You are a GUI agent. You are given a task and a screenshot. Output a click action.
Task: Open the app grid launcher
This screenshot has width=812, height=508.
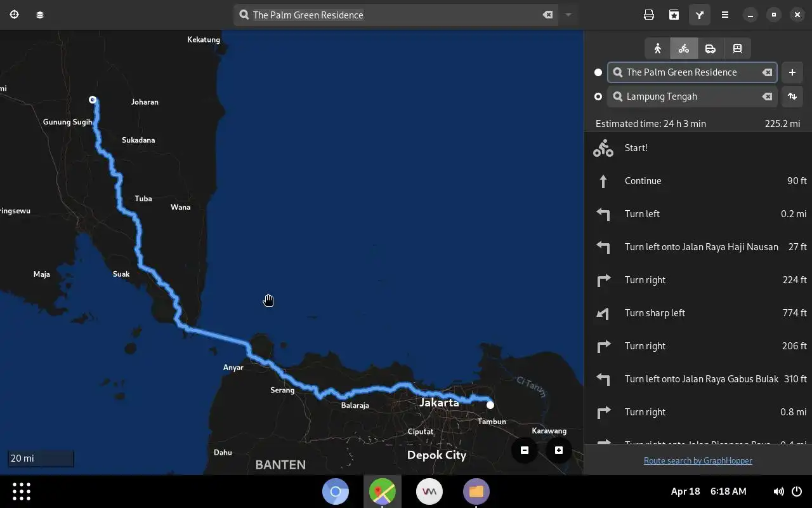tap(22, 491)
